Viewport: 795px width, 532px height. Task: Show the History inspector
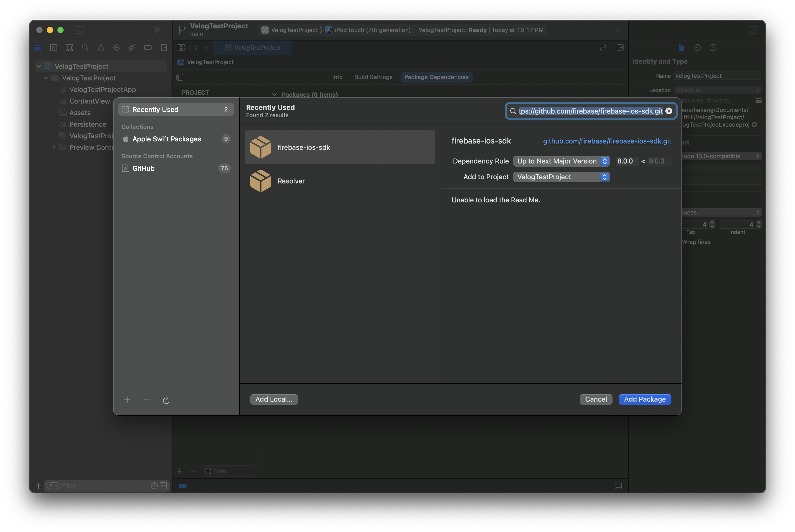tap(697, 48)
